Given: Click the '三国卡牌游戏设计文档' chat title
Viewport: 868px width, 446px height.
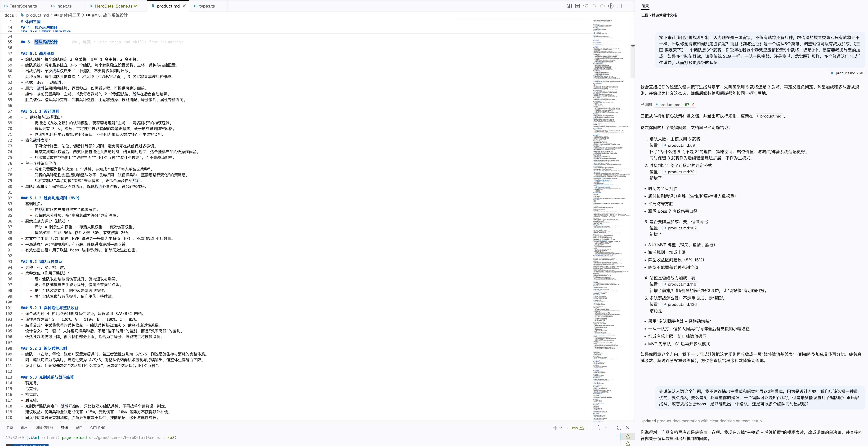Looking at the screenshot, I should tap(659, 15).
